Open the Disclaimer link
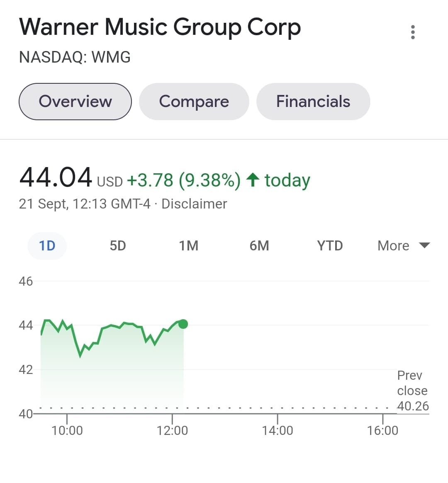 tap(194, 204)
